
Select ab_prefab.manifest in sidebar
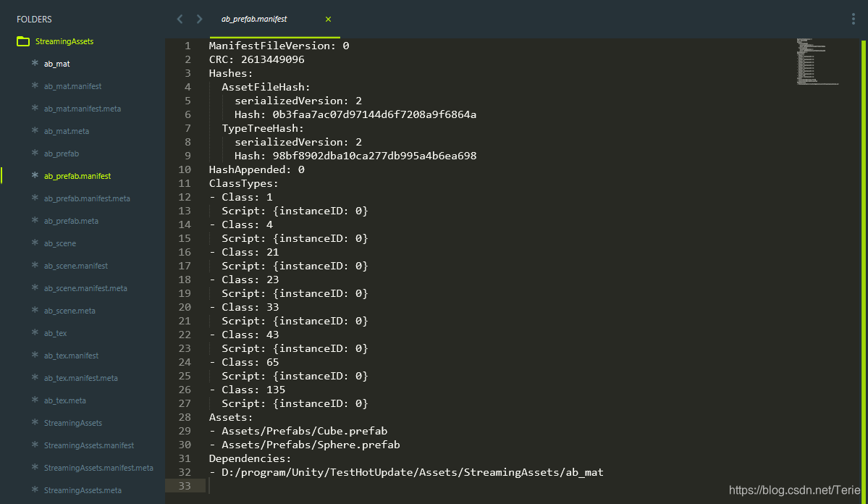77,176
